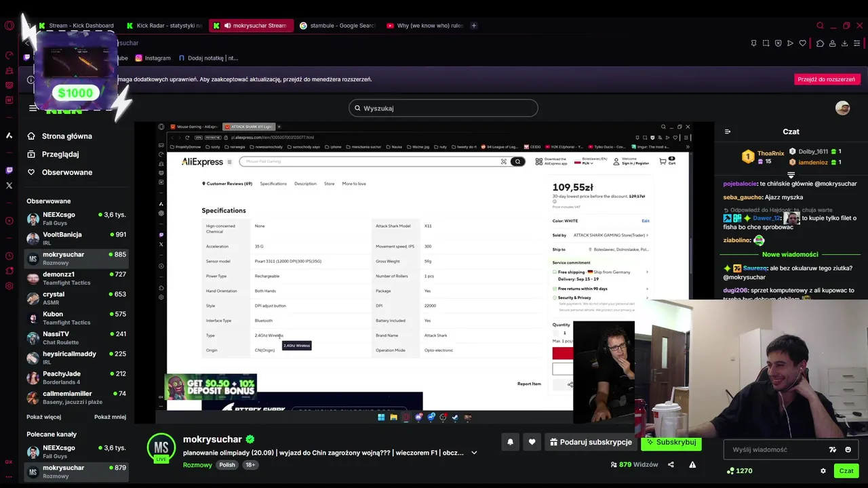Click the heart bookmark icon in address bar
Viewport: 868px width, 488px height.
click(802, 43)
